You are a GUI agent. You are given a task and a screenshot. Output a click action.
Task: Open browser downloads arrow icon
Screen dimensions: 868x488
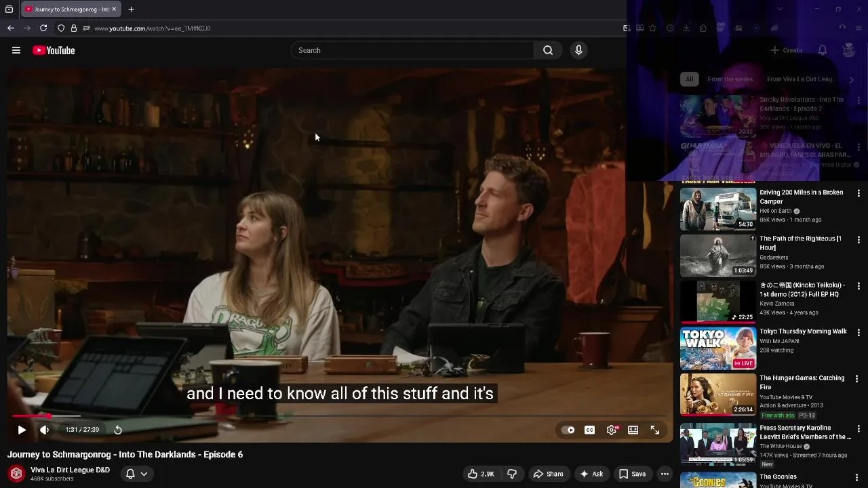point(686,28)
